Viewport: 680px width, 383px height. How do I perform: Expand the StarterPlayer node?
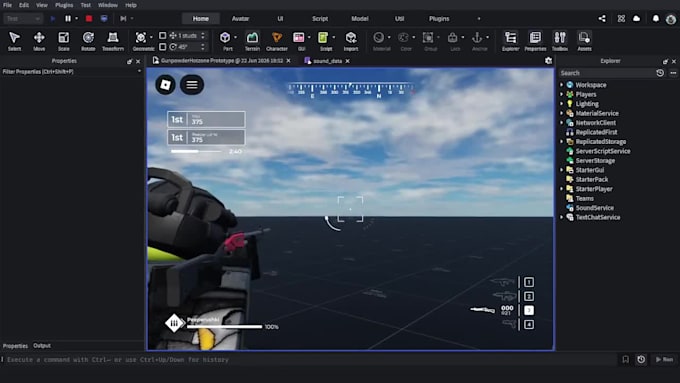click(x=562, y=189)
